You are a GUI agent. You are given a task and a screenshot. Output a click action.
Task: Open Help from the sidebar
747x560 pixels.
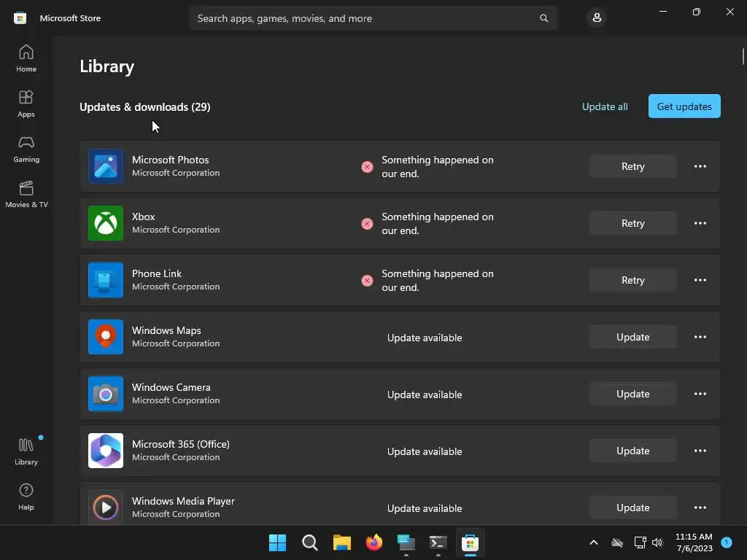point(26,497)
